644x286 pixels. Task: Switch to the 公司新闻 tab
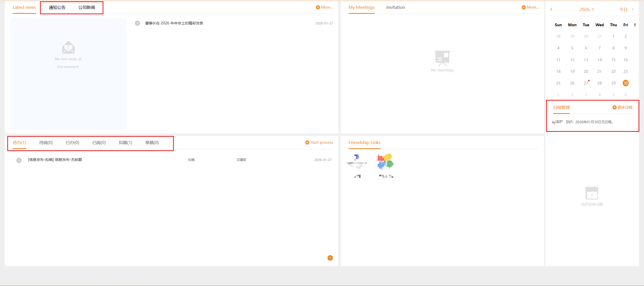coord(87,8)
